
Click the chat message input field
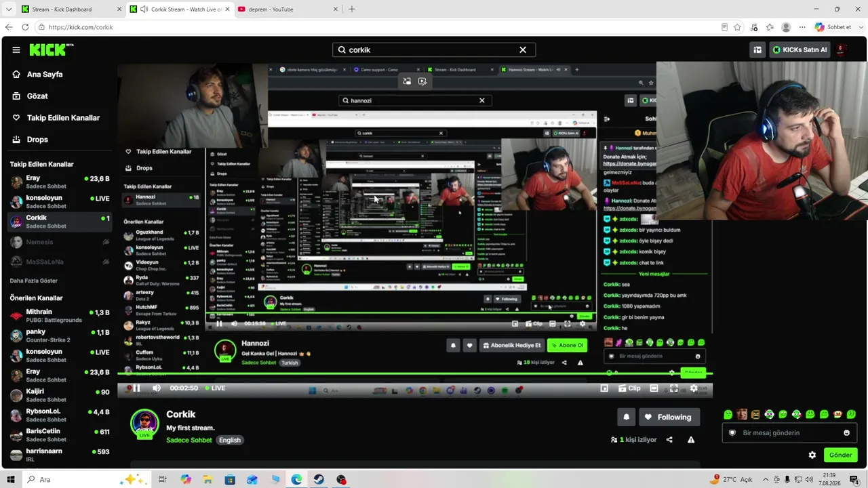pos(789,433)
